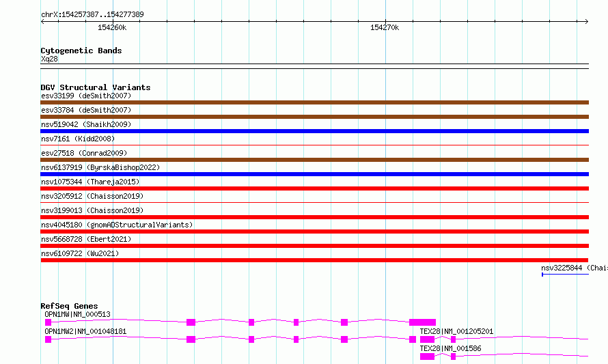The height and width of the screenshot is (364, 608).
Task: Click the first exon of OPN1MW NM_000513
Action: click(48, 322)
